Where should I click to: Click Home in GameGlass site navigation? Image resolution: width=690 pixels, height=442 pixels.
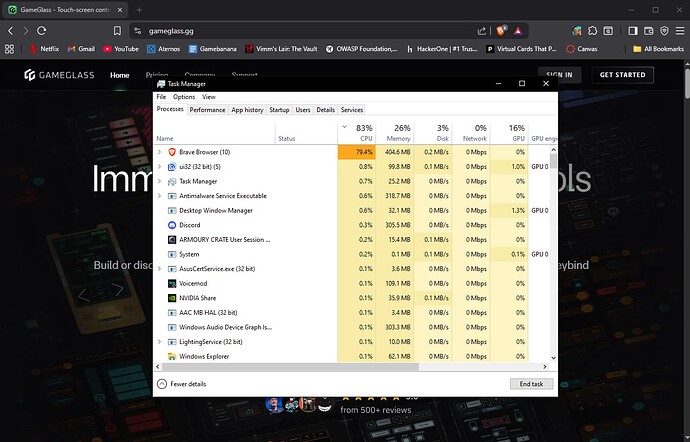[x=120, y=75]
